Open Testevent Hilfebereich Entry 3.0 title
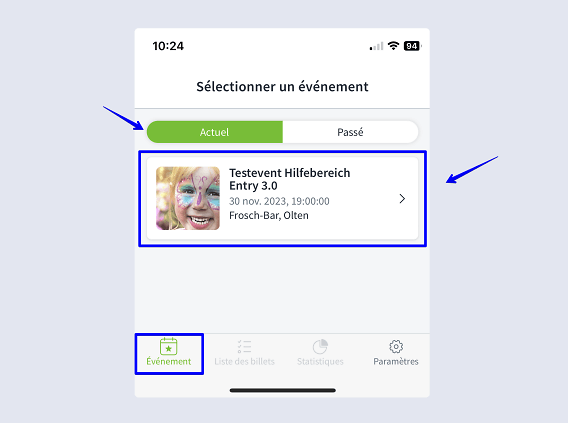This screenshot has height=423, width=568. [x=290, y=179]
